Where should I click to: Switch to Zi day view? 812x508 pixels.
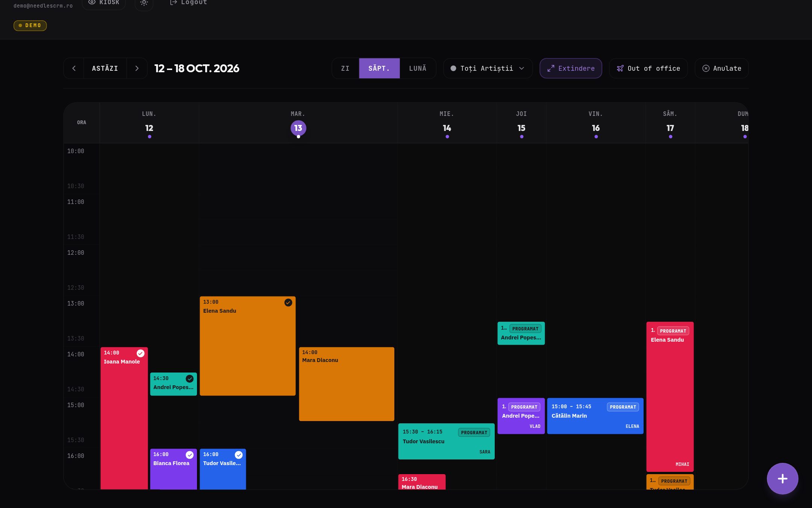345,68
